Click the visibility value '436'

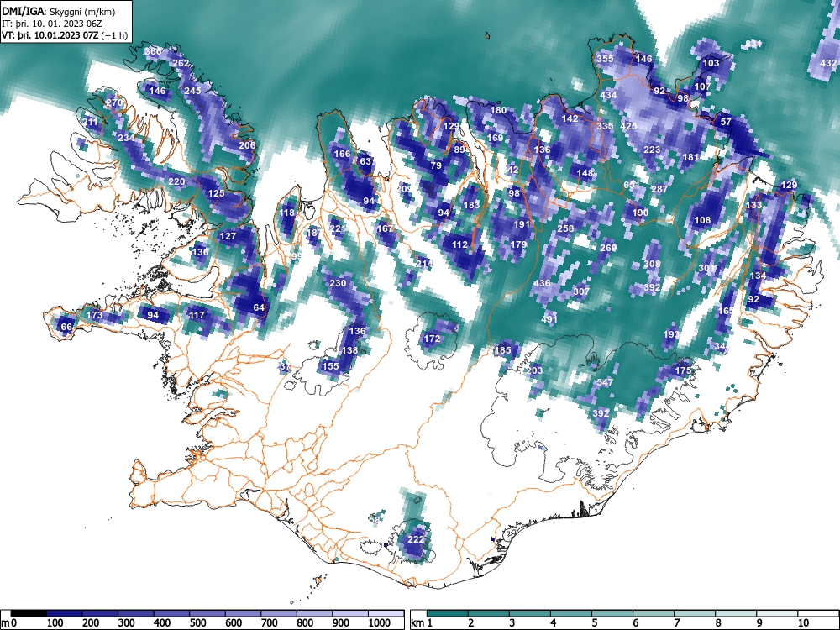tap(542, 283)
